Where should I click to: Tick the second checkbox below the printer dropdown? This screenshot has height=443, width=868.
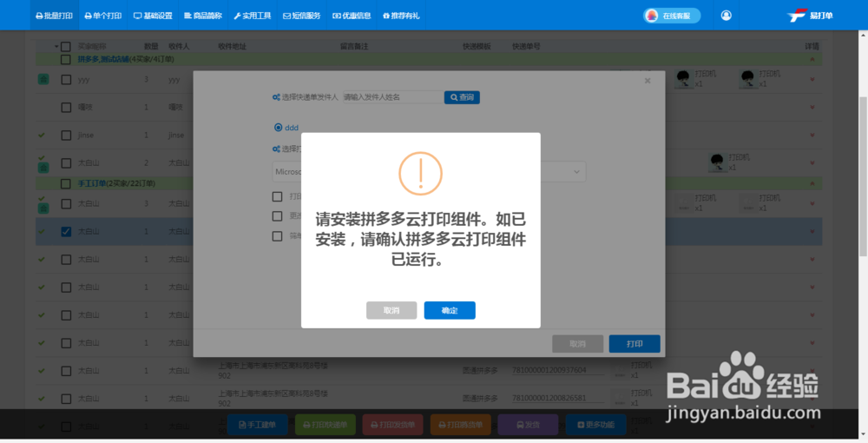(x=278, y=216)
